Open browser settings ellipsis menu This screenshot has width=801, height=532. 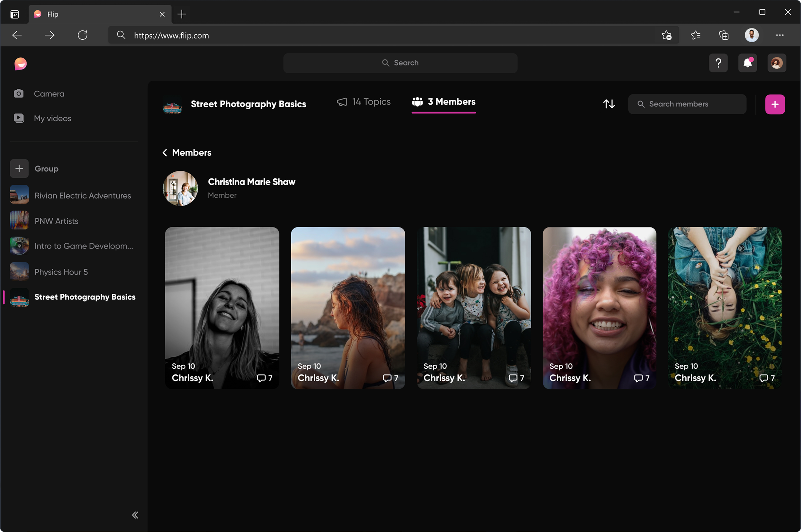[x=780, y=35]
